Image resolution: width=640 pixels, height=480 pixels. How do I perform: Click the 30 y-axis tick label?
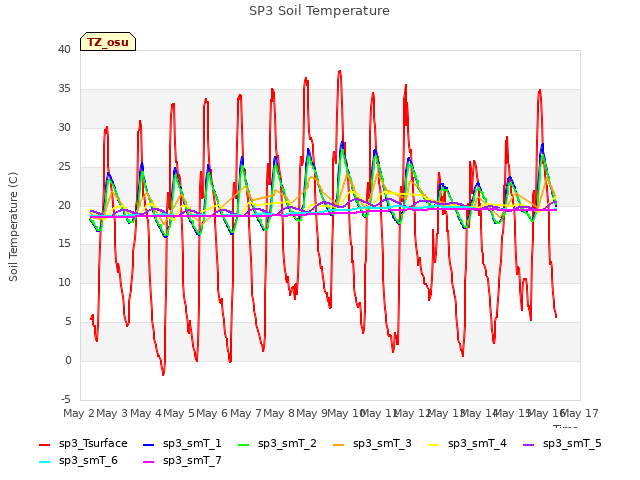(x=64, y=127)
